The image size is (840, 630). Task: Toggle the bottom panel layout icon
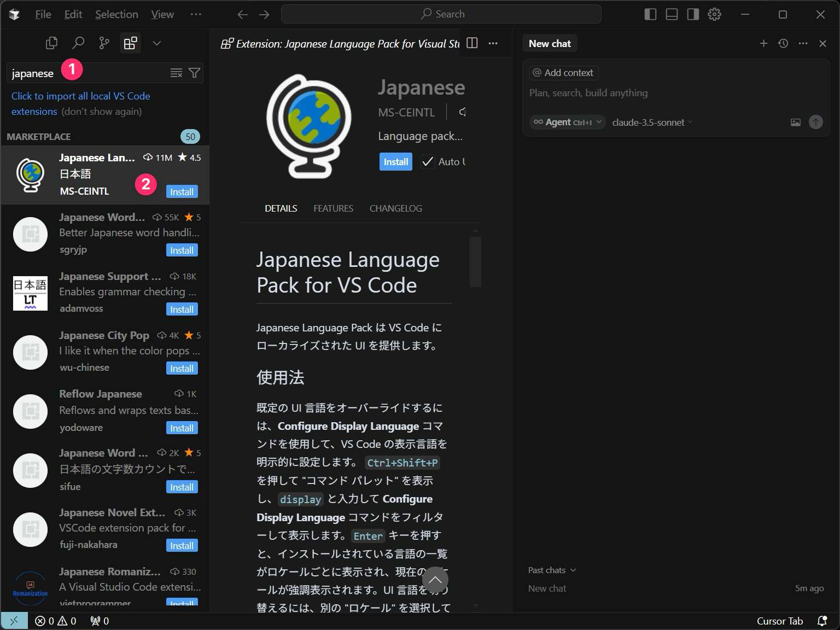(x=672, y=14)
